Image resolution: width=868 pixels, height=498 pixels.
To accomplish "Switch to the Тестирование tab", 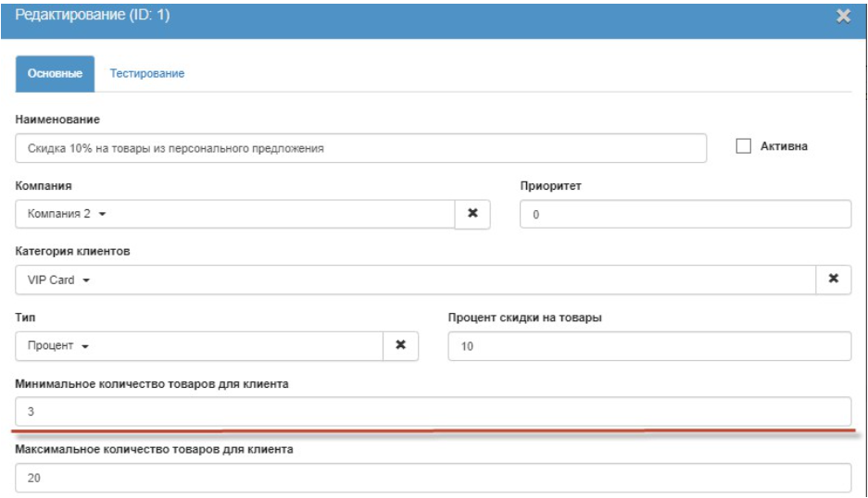I will pyautogui.click(x=147, y=74).
